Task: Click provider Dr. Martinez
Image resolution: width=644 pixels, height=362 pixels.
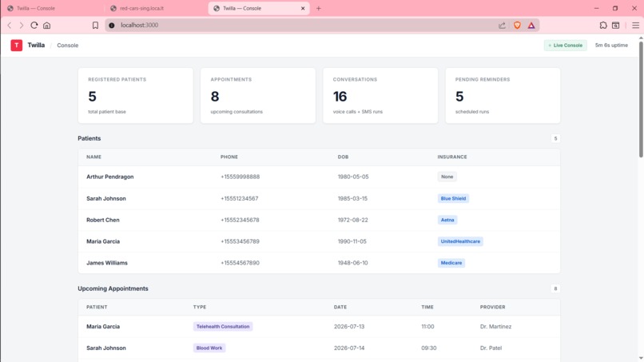Action: point(495,326)
